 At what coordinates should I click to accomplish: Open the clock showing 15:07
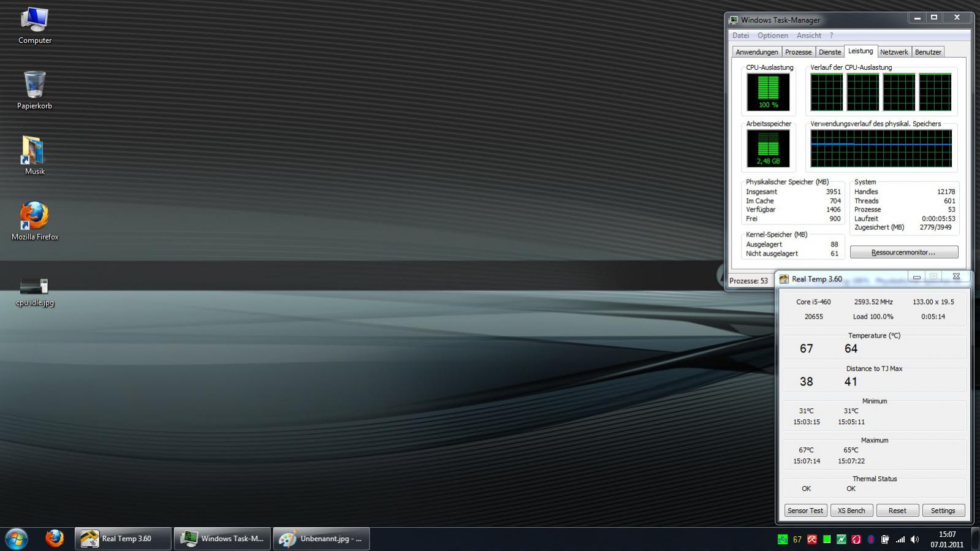point(947,539)
